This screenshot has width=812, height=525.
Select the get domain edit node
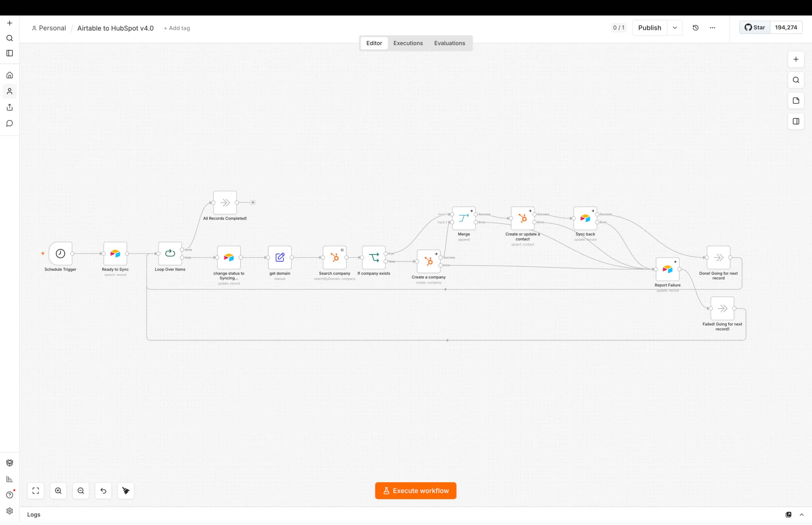(280, 257)
